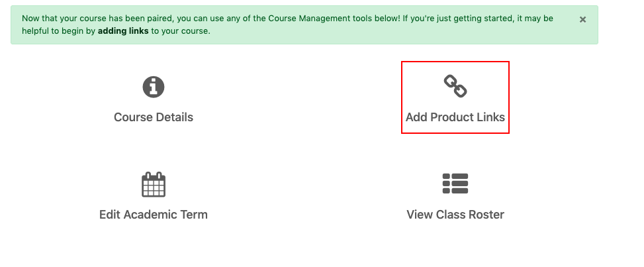Click the bold 'adding links' text
644x267 pixels.
tap(123, 31)
